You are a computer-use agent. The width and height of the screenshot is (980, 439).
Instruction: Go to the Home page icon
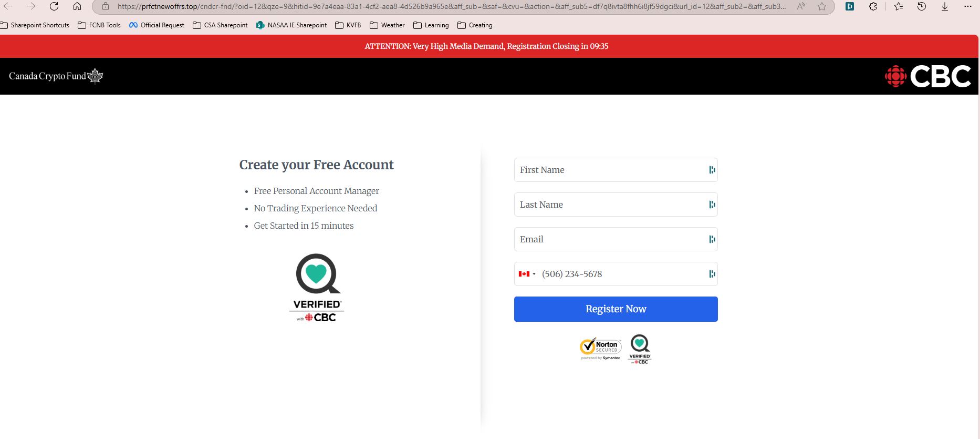77,6
